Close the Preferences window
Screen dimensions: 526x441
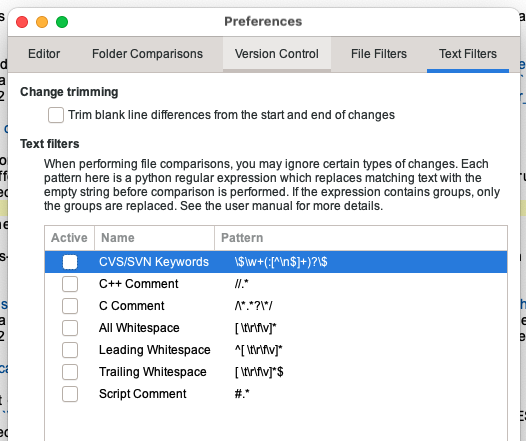[22, 22]
